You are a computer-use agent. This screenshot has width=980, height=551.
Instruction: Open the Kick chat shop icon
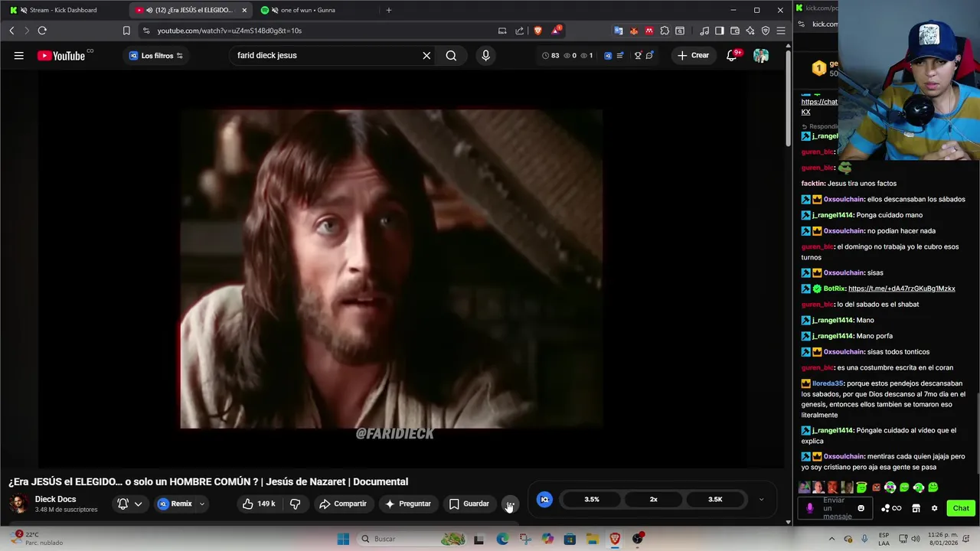point(916,508)
